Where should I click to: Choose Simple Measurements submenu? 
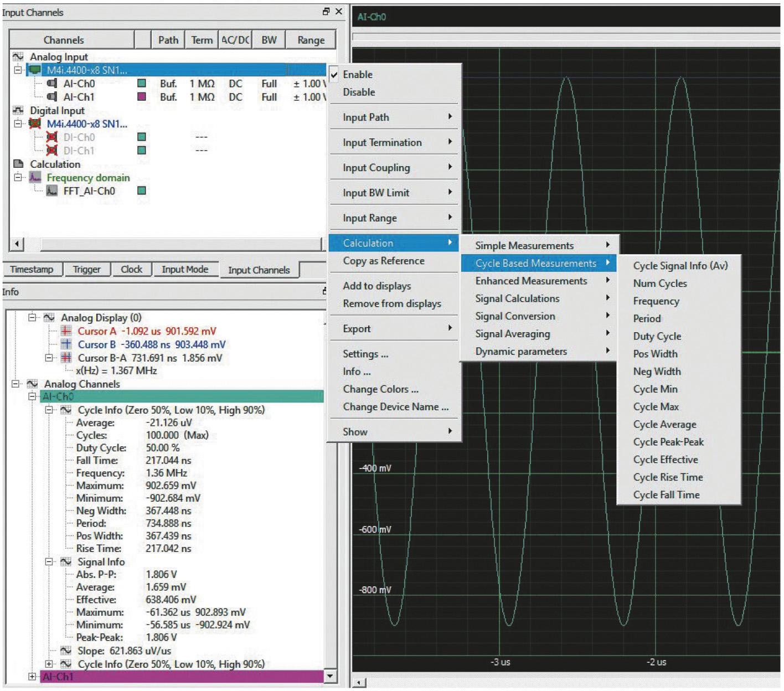click(539, 245)
